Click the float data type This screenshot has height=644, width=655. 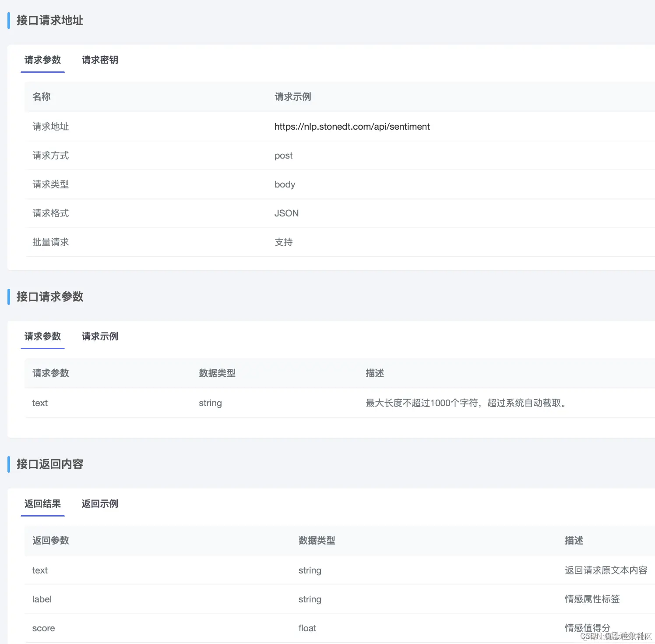[307, 628]
